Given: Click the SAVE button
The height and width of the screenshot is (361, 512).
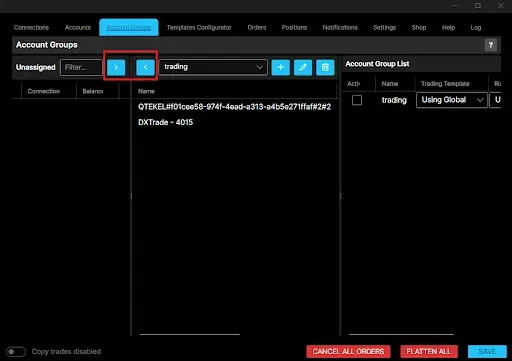Looking at the screenshot, I should [487, 351].
